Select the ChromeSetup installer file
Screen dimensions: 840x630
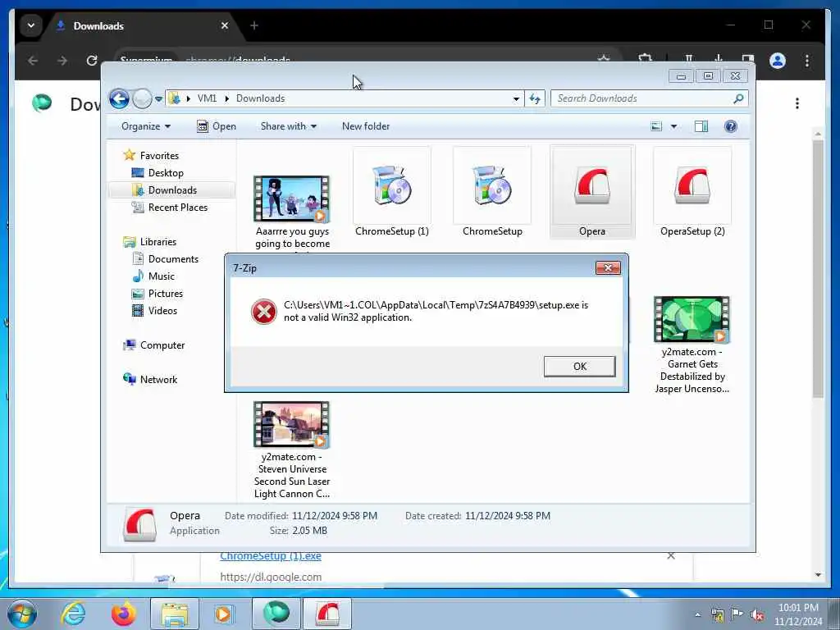(x=492, y=193)
